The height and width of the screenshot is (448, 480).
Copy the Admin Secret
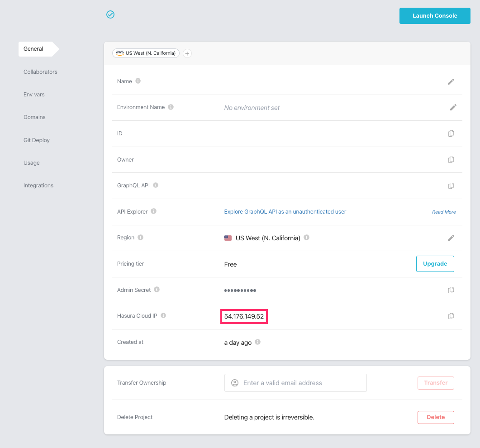[451, 290]
